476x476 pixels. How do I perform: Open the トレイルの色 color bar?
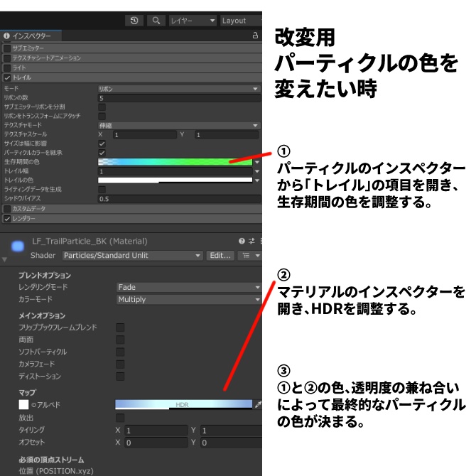(175, 180)
